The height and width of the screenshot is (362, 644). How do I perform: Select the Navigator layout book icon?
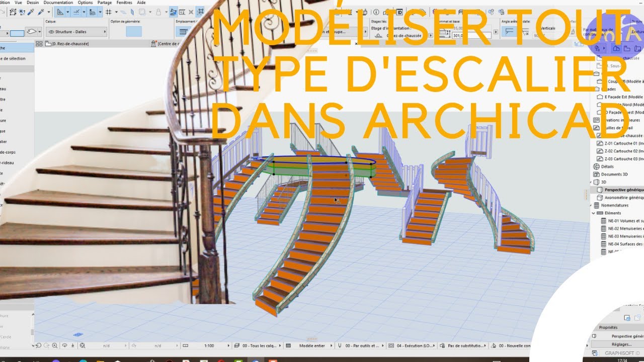[x=637, y=49]
